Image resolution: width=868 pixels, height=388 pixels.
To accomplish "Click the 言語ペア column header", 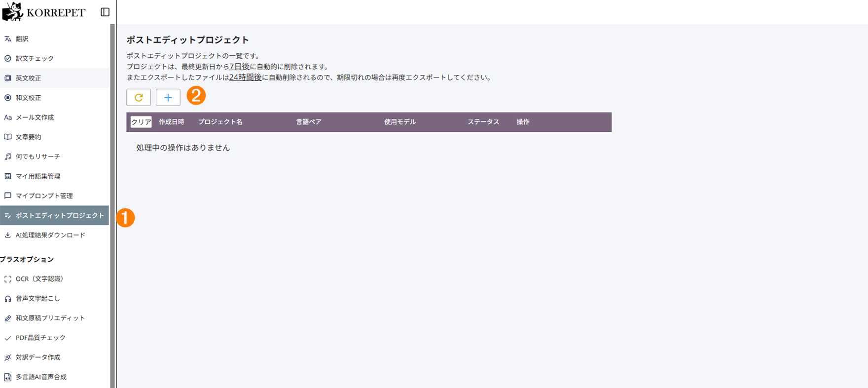I will tap(309, 122).
